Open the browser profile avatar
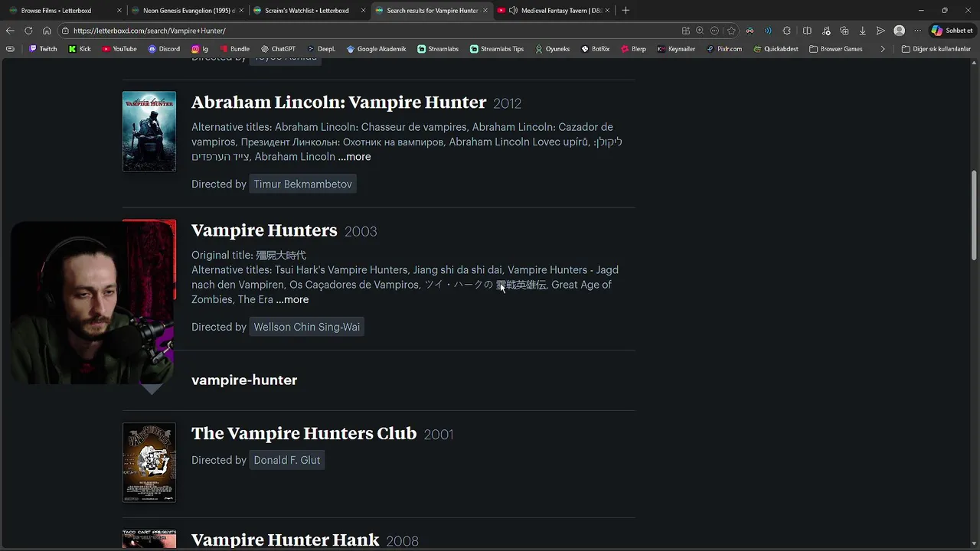Image resolution: width=980 pixels, height=551 pixels. tap(900, 31)
